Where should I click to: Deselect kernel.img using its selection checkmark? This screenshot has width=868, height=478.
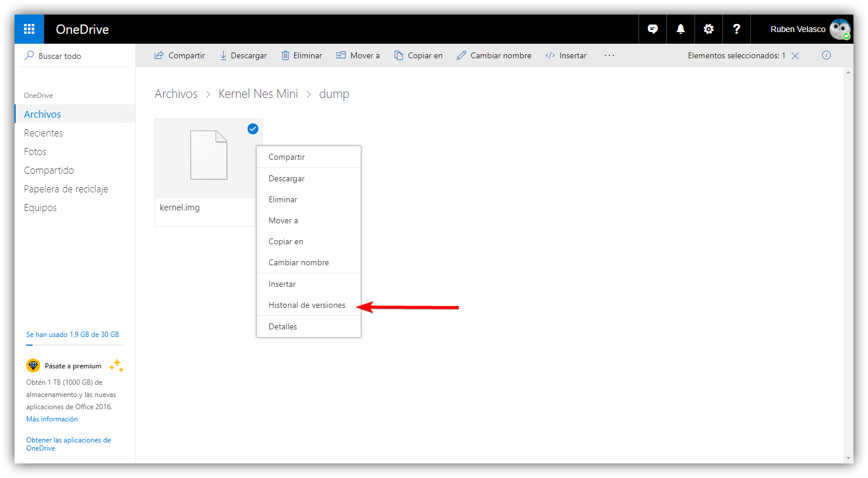point(252,128)
